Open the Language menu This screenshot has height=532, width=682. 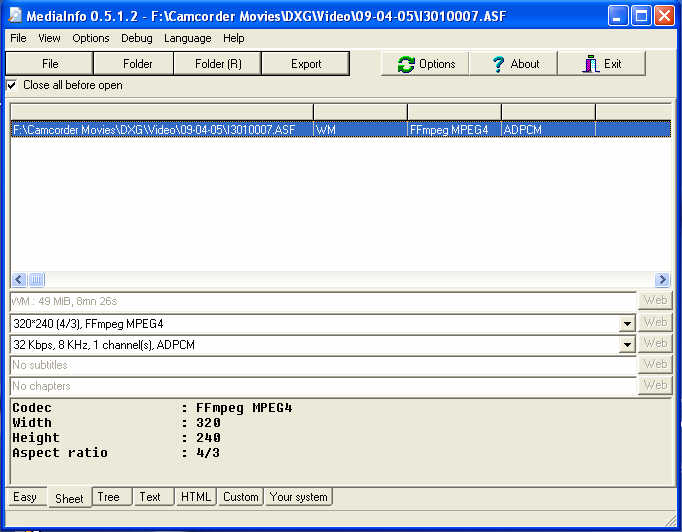point(187,38)
